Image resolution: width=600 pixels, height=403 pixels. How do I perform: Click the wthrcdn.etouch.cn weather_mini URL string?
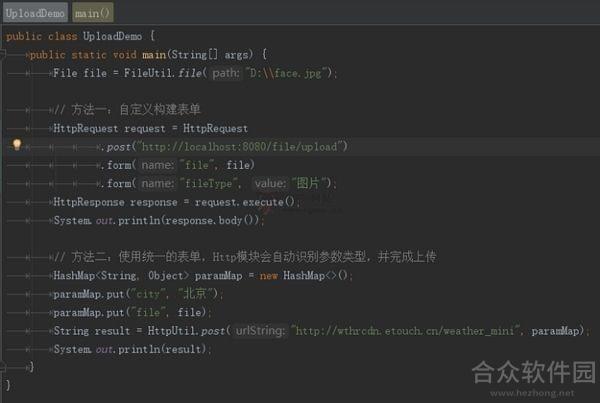[407, 331]
